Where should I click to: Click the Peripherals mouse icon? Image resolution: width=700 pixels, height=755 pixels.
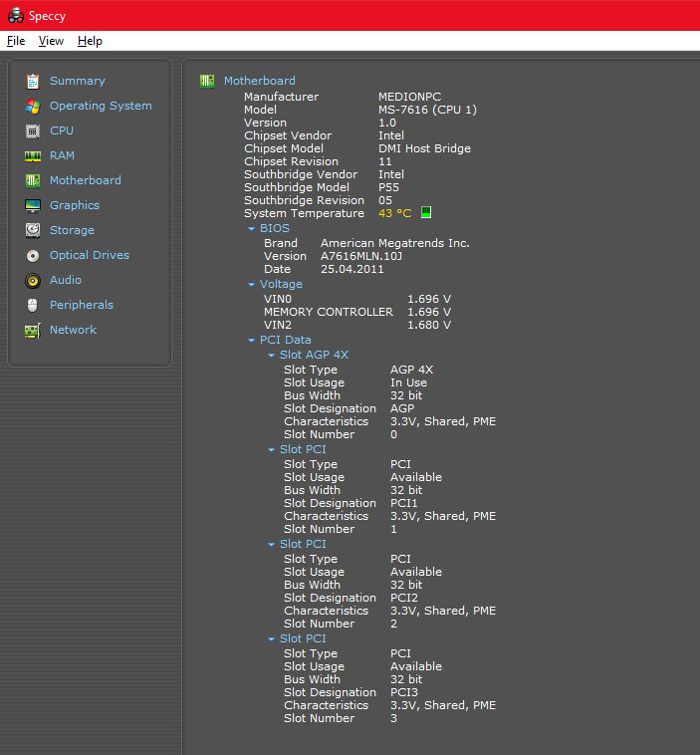33,305
